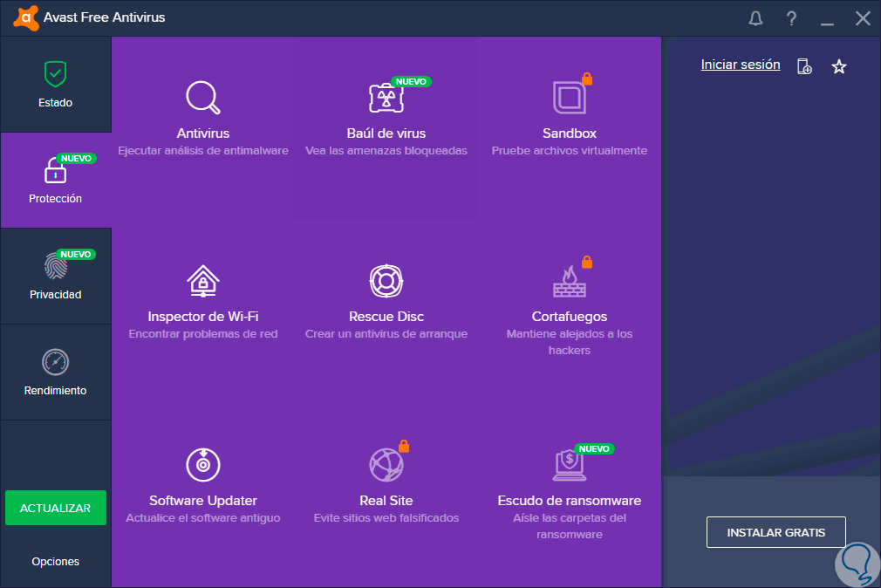The image size is (881, 588).
Task: Click the Protección padlock icon
Action: tap(55, 170)
